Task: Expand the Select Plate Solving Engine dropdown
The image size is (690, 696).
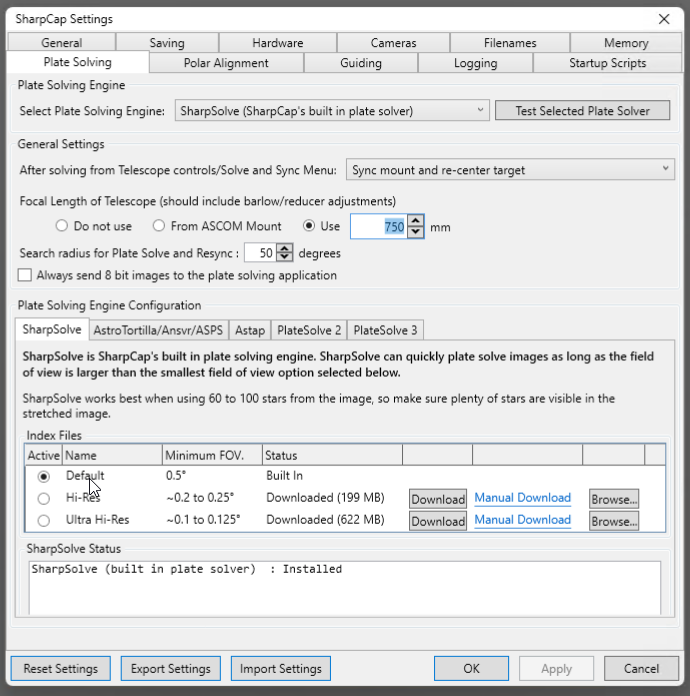Action: 332,111
